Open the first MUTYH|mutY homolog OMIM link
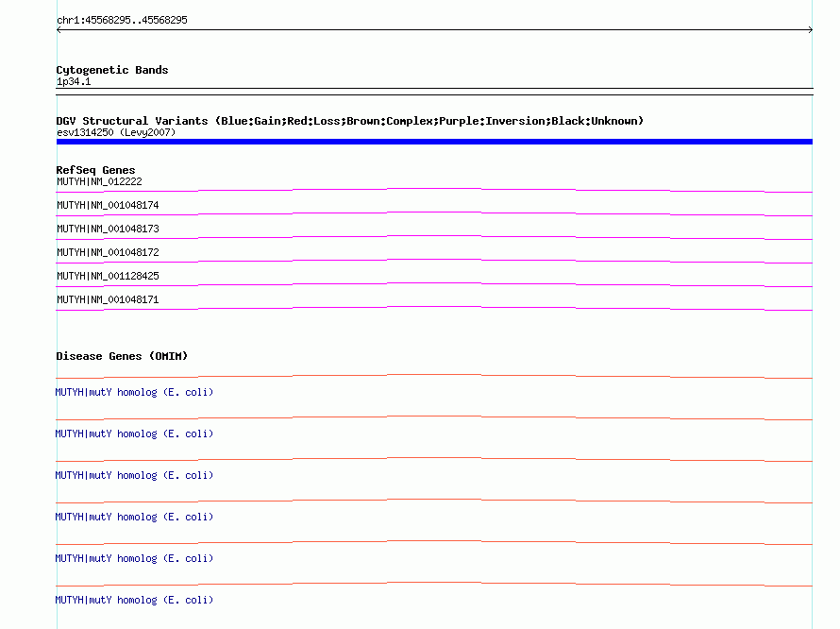Screen dimensions: 840x629 (134, 393)
